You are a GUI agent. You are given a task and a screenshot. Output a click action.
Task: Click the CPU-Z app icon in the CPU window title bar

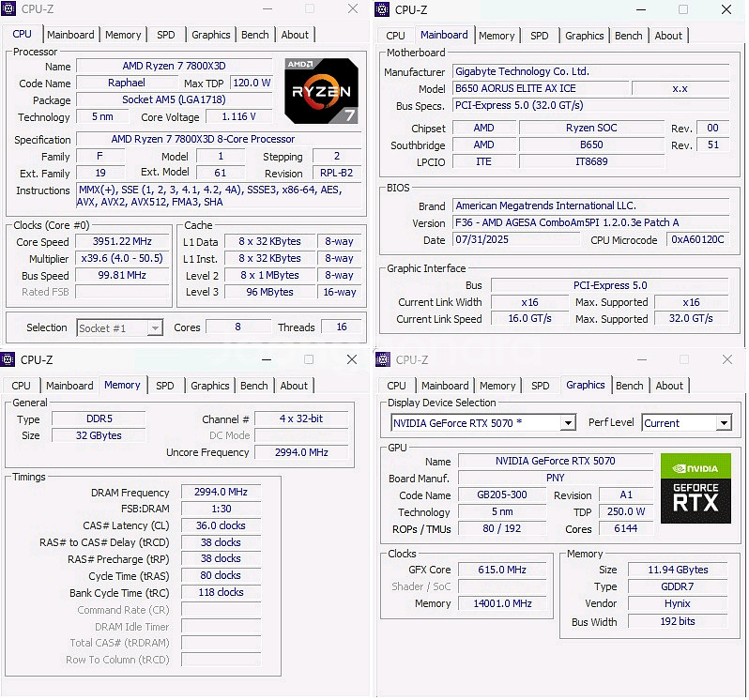(8, 8)
